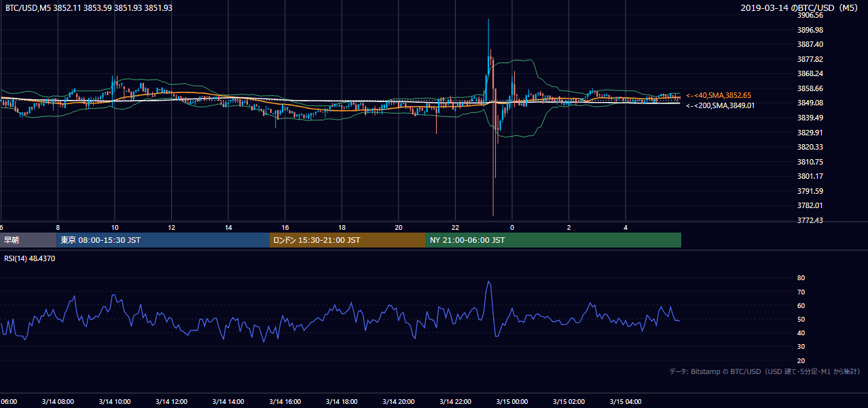Click the 3/14 16:00 date label

285,402
